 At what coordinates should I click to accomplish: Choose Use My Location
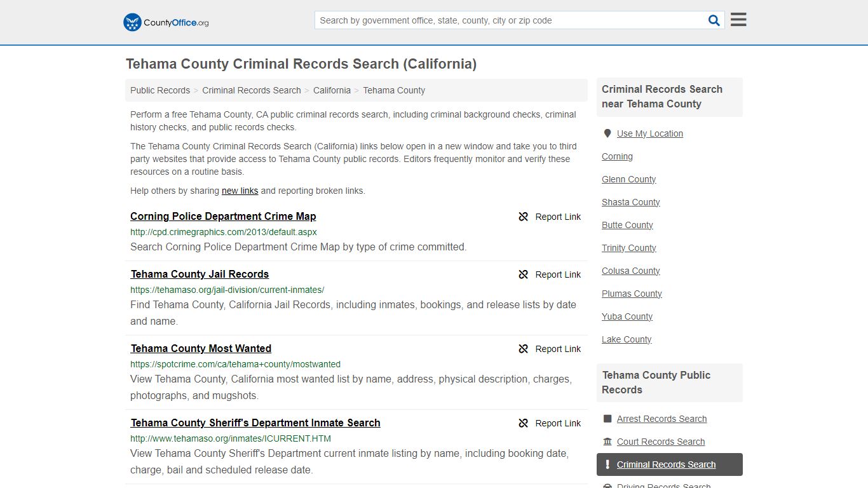650,133
